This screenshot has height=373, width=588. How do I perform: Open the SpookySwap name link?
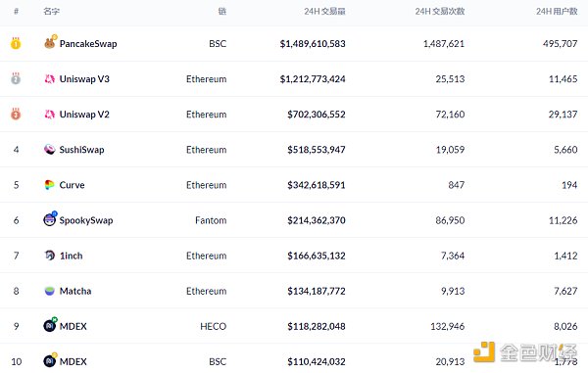click(x=86, y=220)
